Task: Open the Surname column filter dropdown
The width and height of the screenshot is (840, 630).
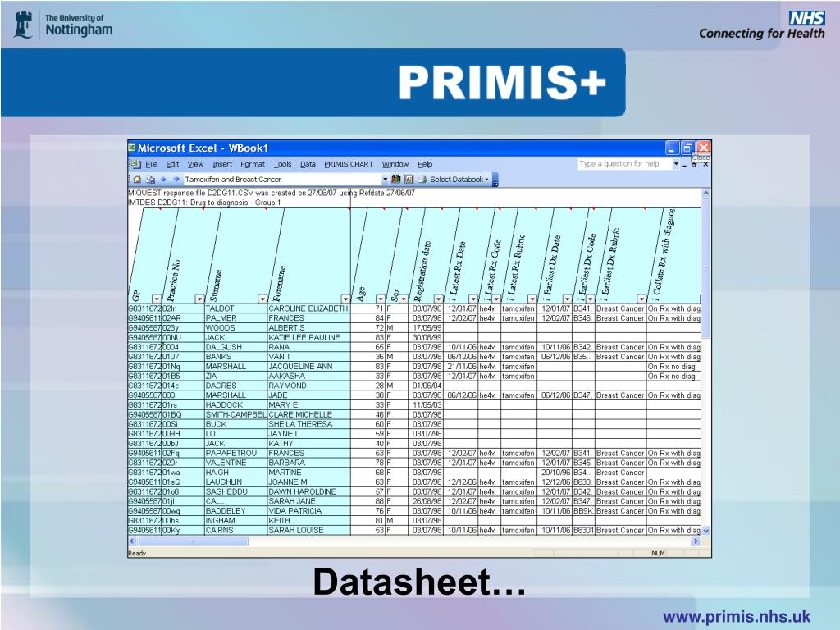Action: click(x=262, y=299)
